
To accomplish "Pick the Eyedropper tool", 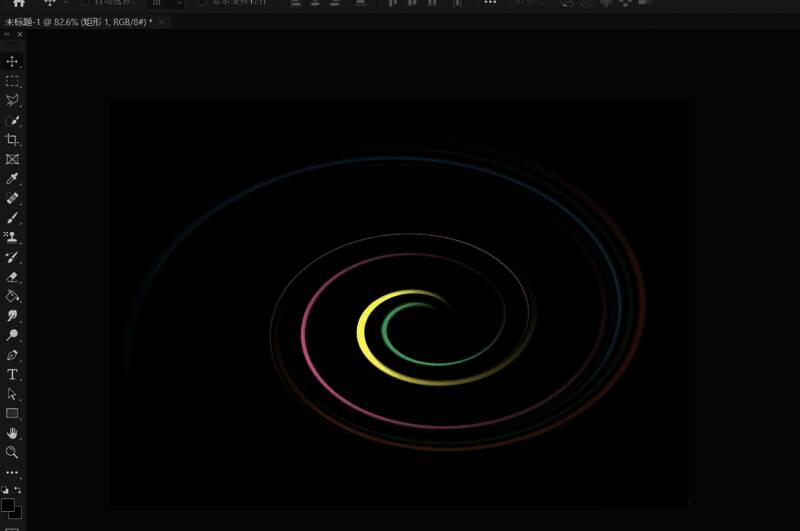I will coord(12,179).
